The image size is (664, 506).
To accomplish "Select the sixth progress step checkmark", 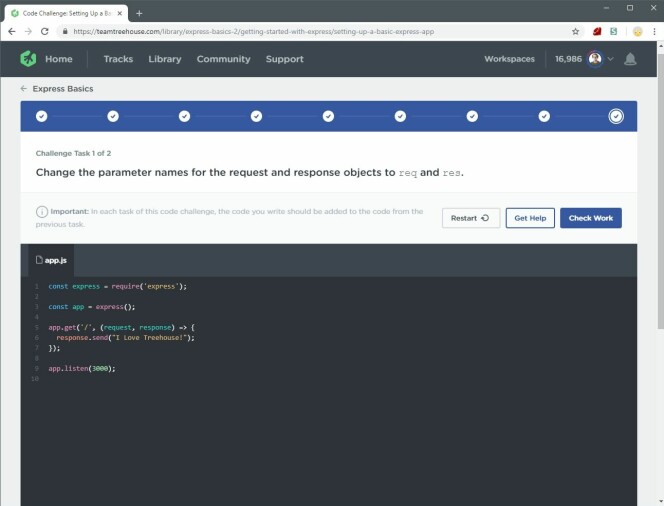I will point(400,116).
